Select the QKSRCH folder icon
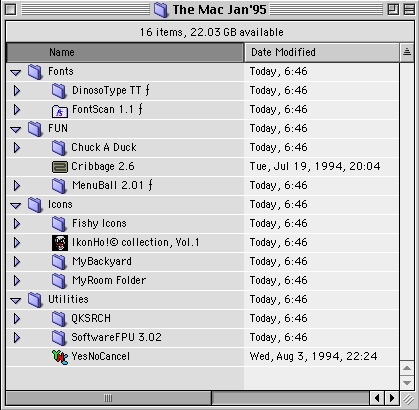419x410 pixels. 59,319
